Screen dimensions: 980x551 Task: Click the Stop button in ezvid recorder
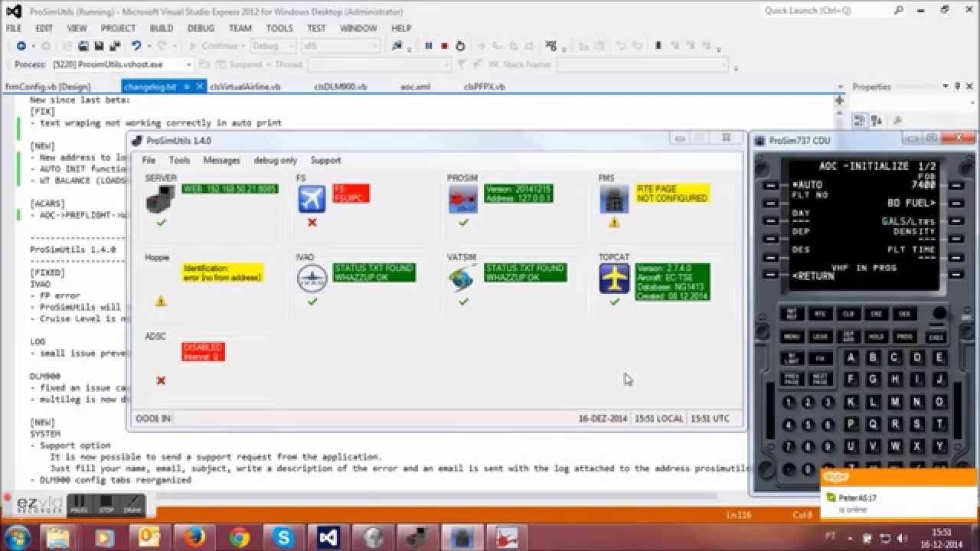106,504
